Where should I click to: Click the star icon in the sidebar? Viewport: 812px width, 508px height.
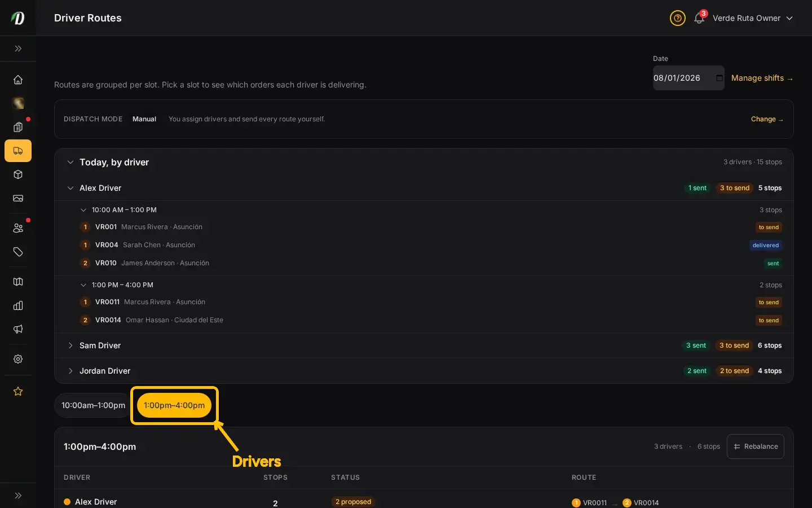[18, 391]
